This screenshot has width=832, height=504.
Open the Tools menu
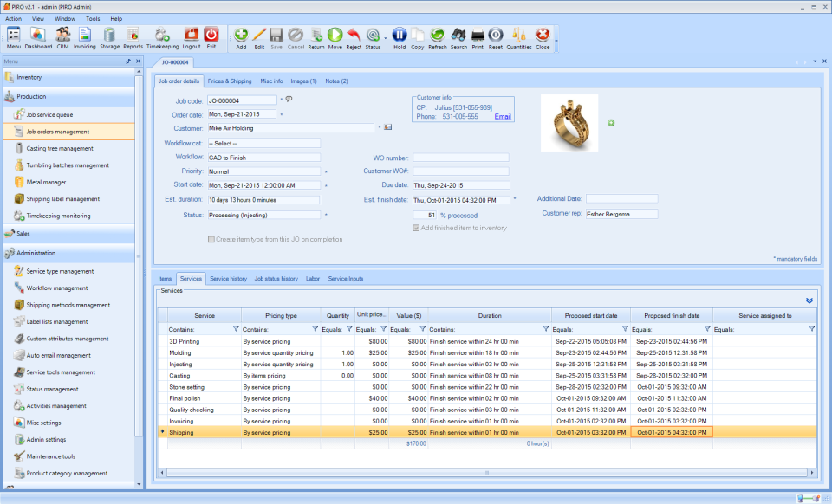[x=93, y=18]
